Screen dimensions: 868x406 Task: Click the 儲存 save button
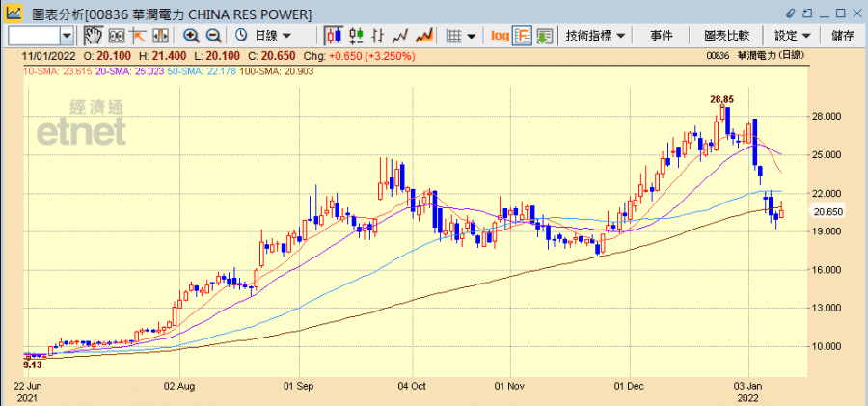(x=842, y=36)
